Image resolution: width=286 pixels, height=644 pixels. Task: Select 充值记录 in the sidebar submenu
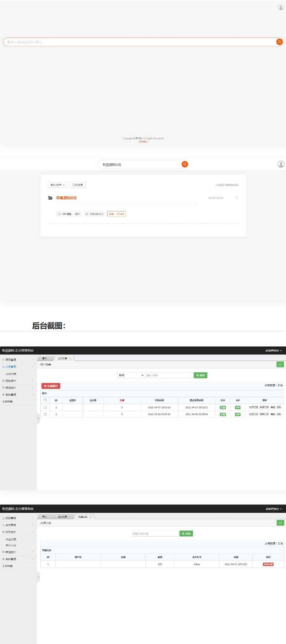point(11,540)
